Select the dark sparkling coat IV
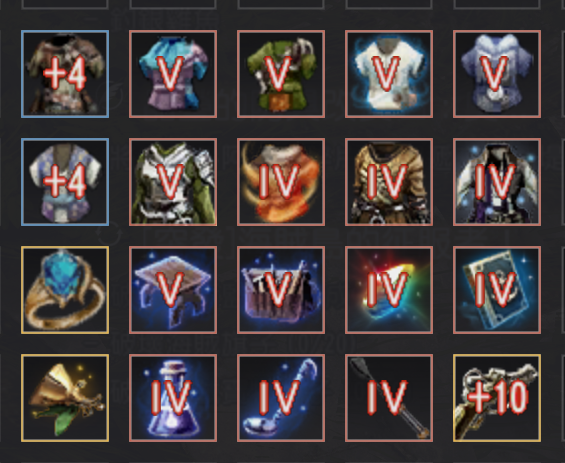Viewport: 565px width, 463px height. pos(497,182)
